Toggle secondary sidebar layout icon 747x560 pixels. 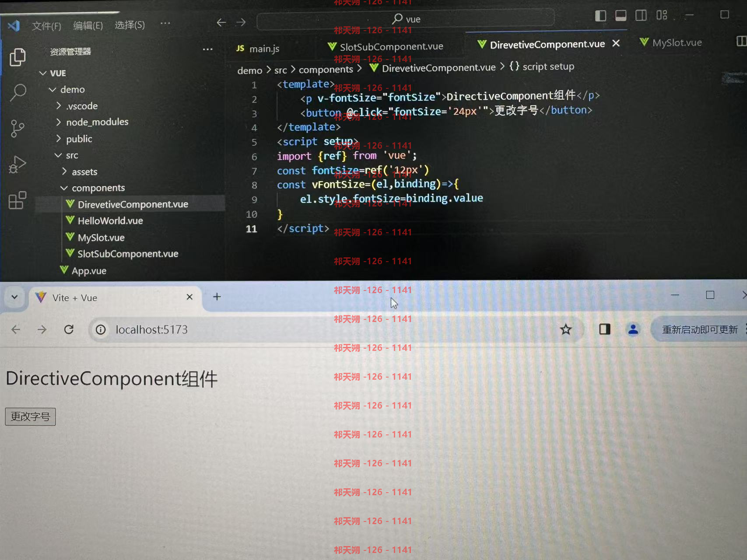click(641, 15)
